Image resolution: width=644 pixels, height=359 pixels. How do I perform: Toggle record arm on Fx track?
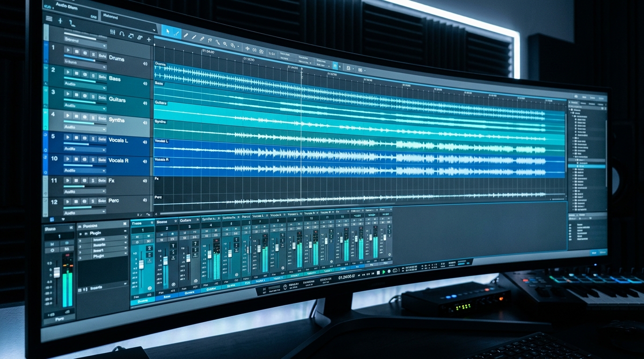85,180
